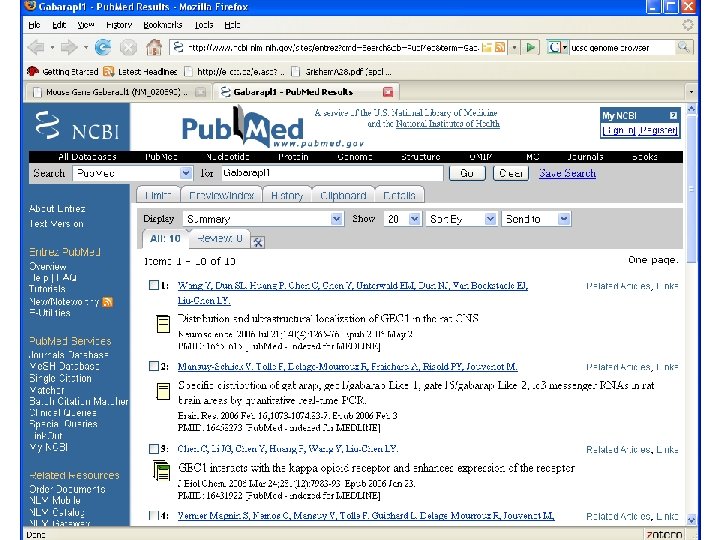720x540 pixels.
Task: Open the Send to dropdown
Action: pos(536,219)
